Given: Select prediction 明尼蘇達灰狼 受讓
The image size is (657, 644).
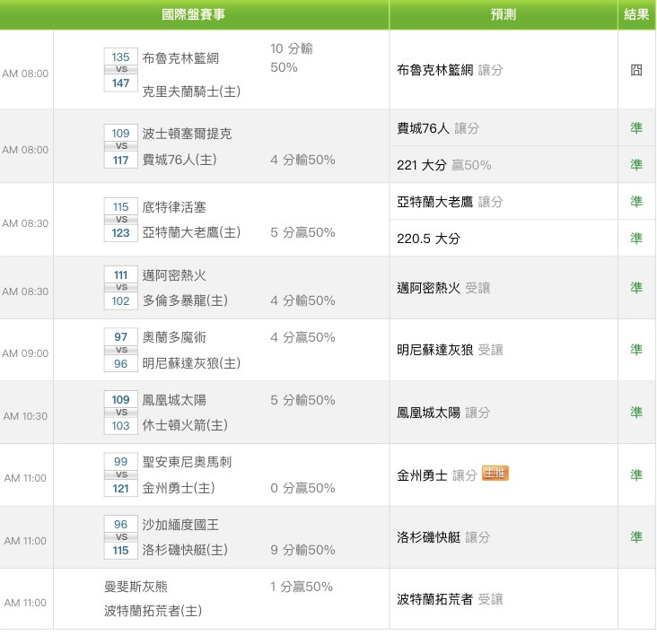Looking at the screenshot, I should pos(450,350).
